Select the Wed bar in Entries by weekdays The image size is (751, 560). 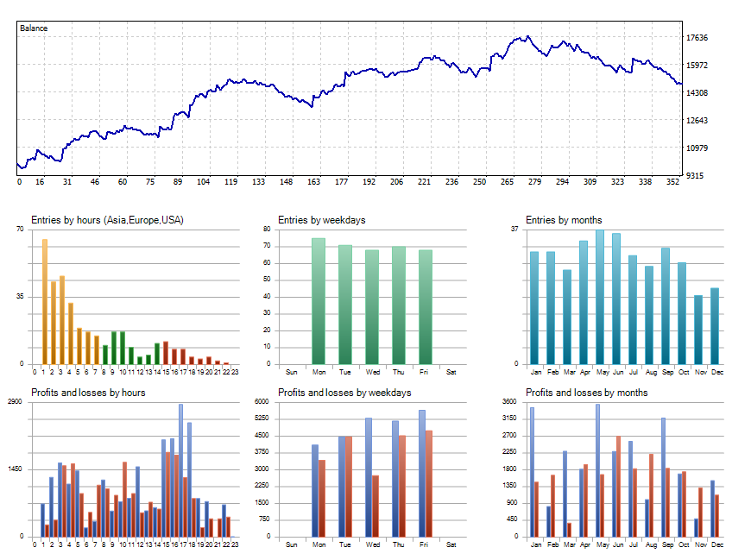coord(372,307)
